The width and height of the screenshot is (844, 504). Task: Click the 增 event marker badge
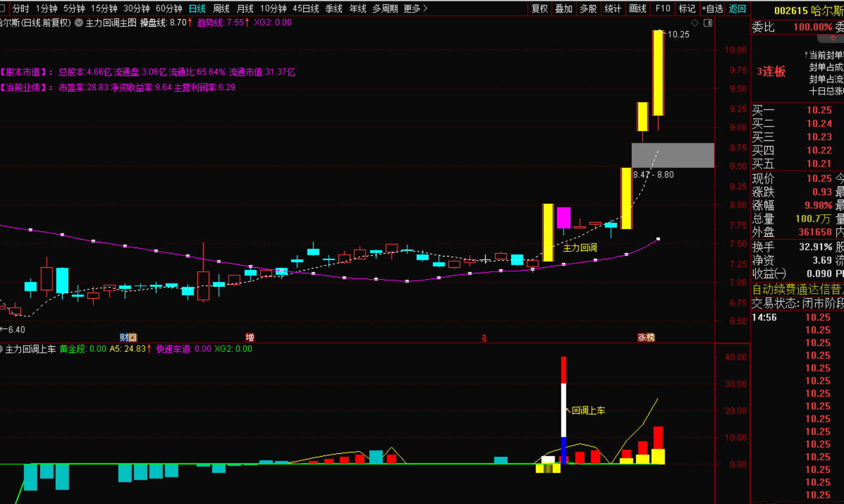[x=249, y=337]
